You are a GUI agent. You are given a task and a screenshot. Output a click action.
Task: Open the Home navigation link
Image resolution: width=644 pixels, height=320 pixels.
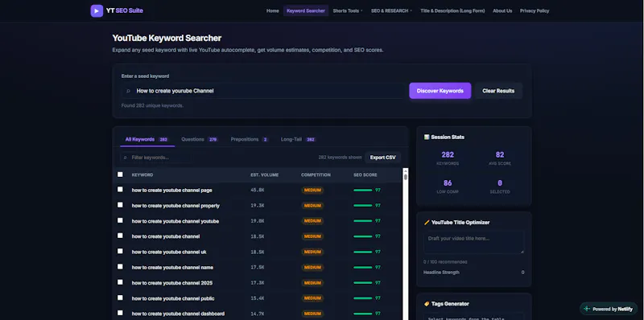[x=272, y=11]
